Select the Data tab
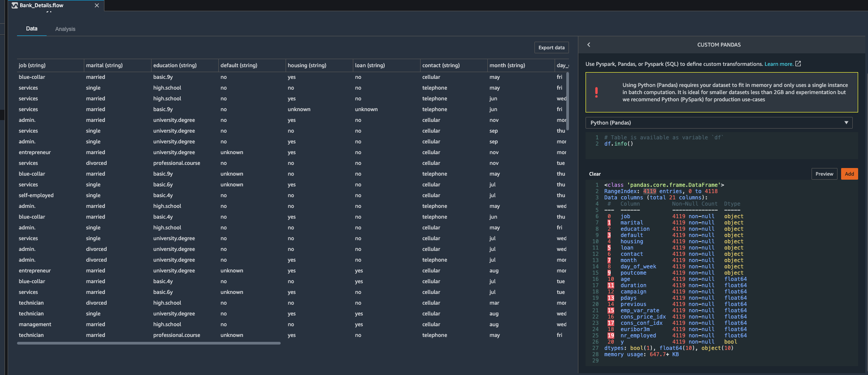The height and width of the screenshot is (375, 868). click(x=31, y=29)
